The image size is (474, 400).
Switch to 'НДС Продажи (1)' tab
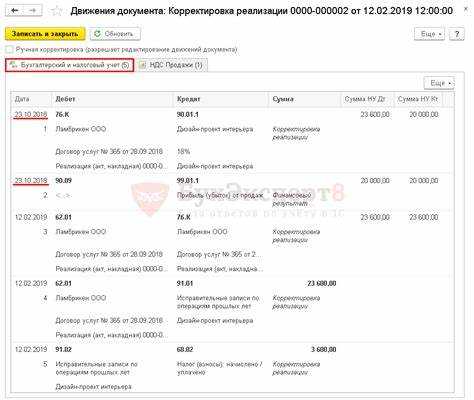pyautogui.click(x=172, y=65)
